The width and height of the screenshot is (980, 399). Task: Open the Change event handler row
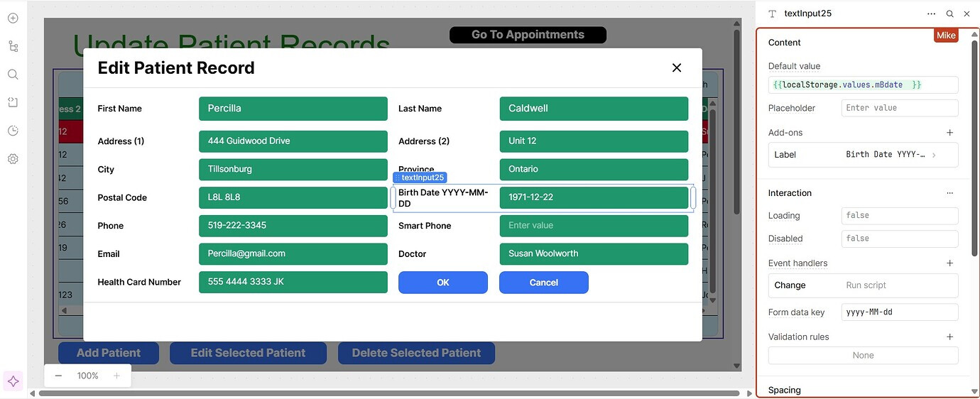point(863,285)
